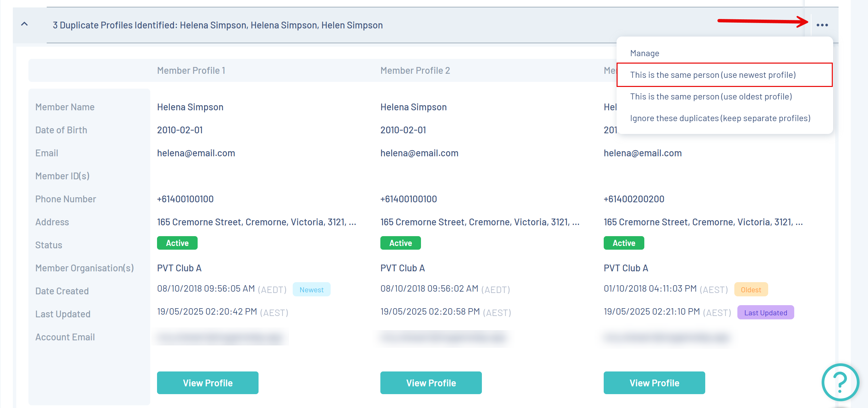This screenshot has width=868, height=408.
Task: Click Active status badge of Profile 2
Action: point(400,243)
